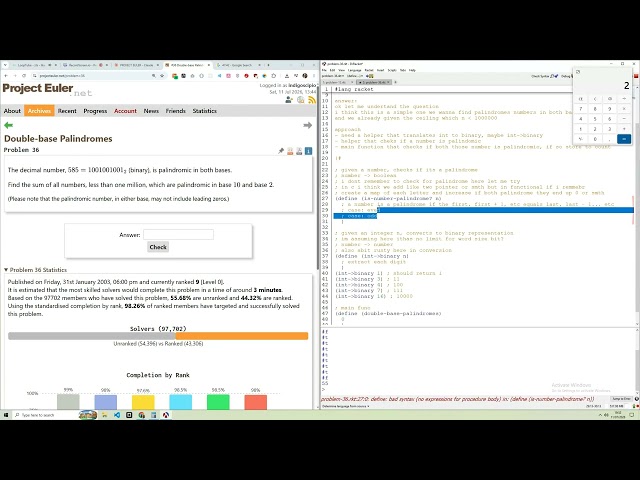Viewport: 640px width, 480px height.
Task: Open the Friends menu item
Action: point(176,111)
